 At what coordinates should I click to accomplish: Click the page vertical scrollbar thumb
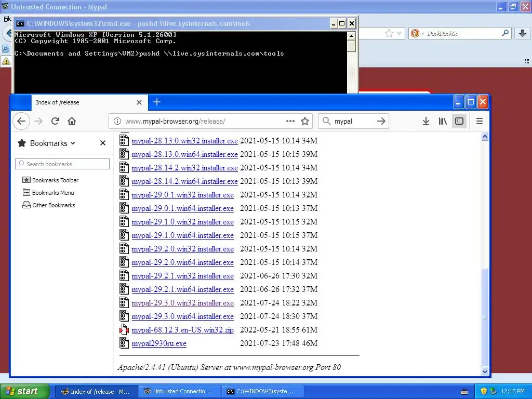point(485,317)
